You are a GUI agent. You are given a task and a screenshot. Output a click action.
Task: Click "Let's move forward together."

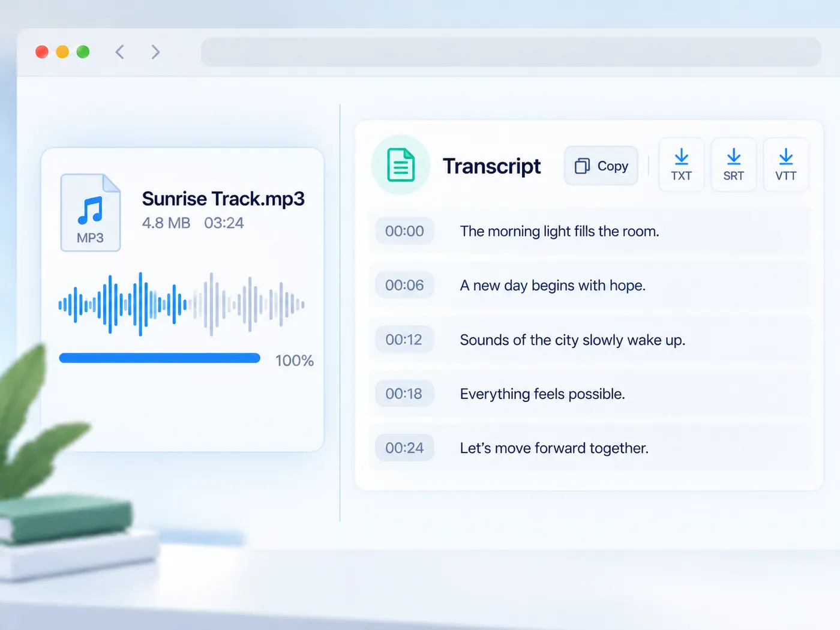[554, 448]
